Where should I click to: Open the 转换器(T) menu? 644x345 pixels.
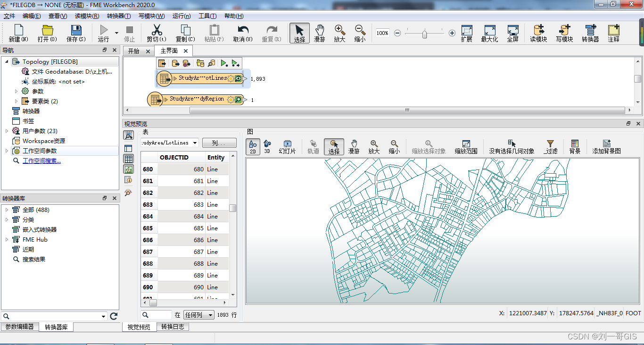119,16
